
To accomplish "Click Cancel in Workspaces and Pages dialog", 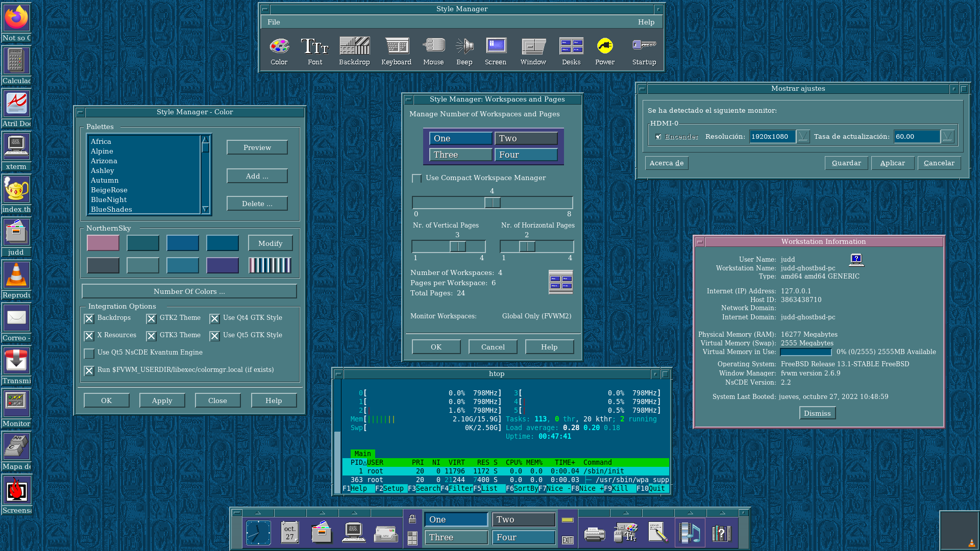I will click(x=493, y=347).
